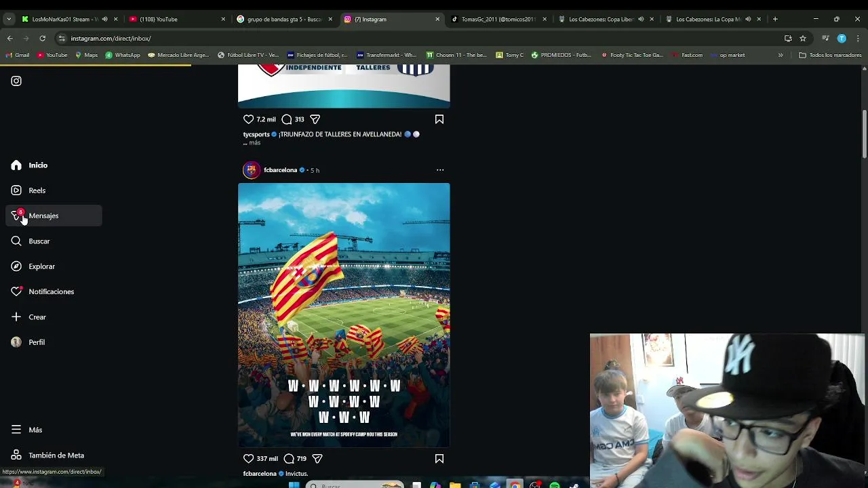Image resolution: width=868 pixels, height=488 pixels.
Task: Bookmark this page with the star icon
Action: point(803,39)
